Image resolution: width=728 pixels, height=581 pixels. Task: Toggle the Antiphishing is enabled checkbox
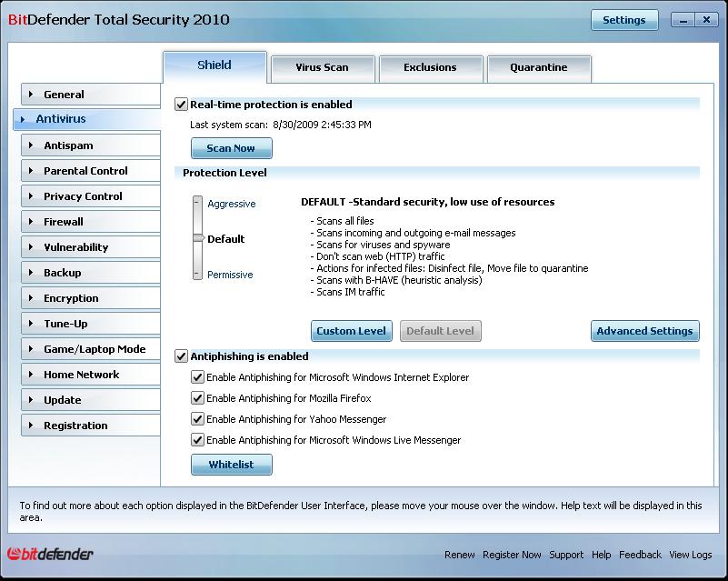(x=181, y=356)
